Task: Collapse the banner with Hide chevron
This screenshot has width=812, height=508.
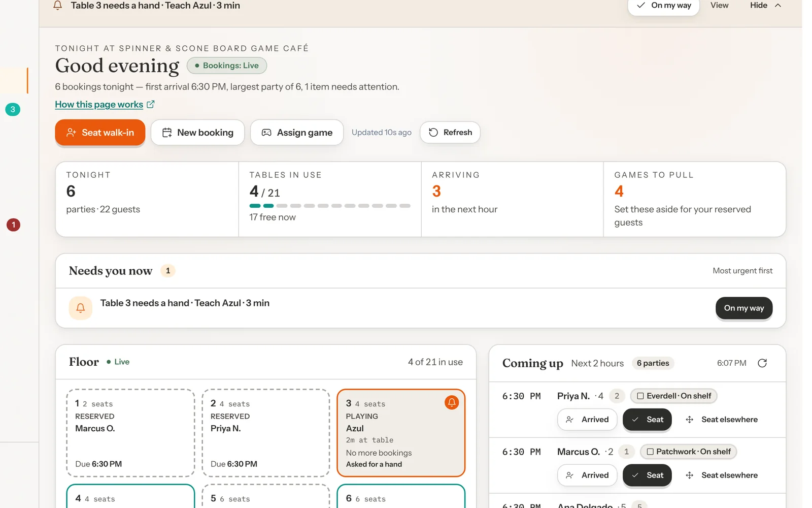Action: pyautogui.click(x=778, y=6)
